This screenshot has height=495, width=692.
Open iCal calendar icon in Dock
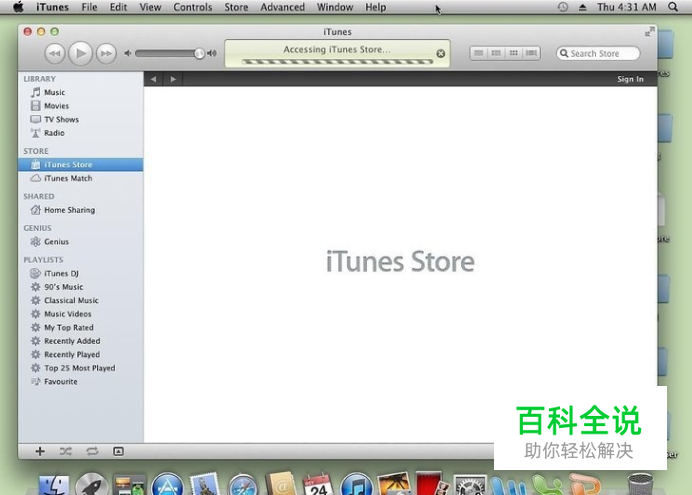tap(319, 484)
